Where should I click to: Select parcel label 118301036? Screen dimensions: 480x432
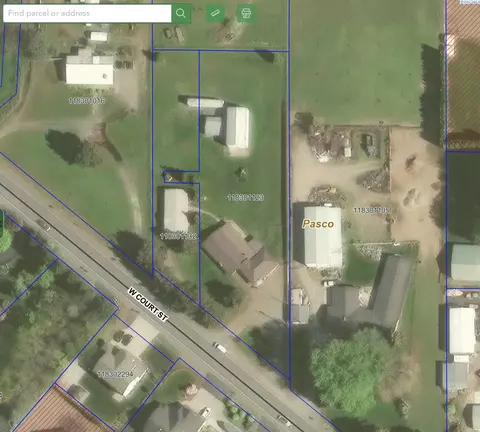87,100
